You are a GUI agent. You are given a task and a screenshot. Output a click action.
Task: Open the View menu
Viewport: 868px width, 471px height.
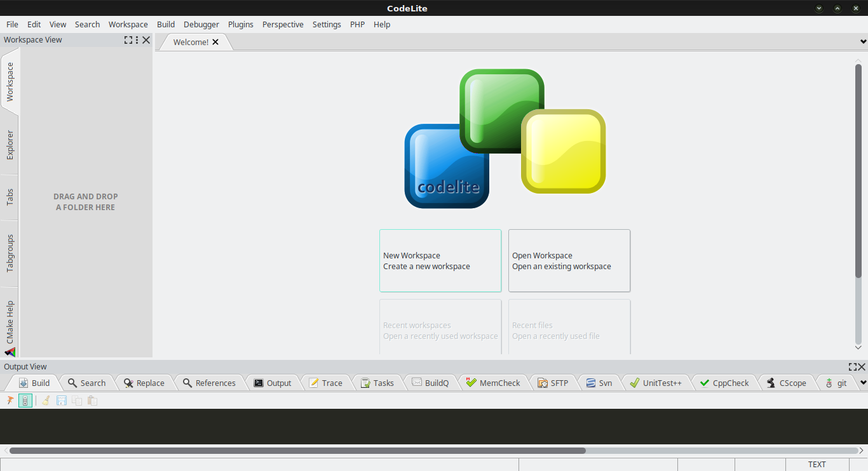coord(58,24)
